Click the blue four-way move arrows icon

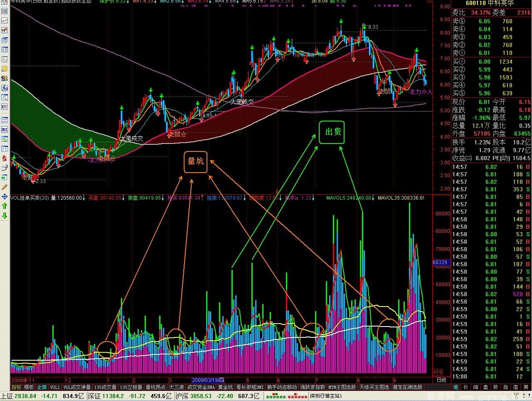pos(4,197)
